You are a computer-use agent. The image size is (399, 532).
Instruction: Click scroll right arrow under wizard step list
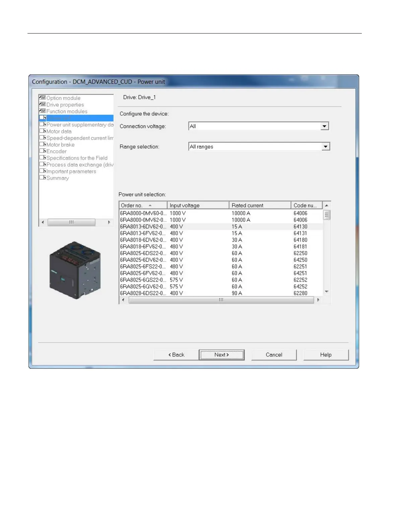tap(109, 222)
